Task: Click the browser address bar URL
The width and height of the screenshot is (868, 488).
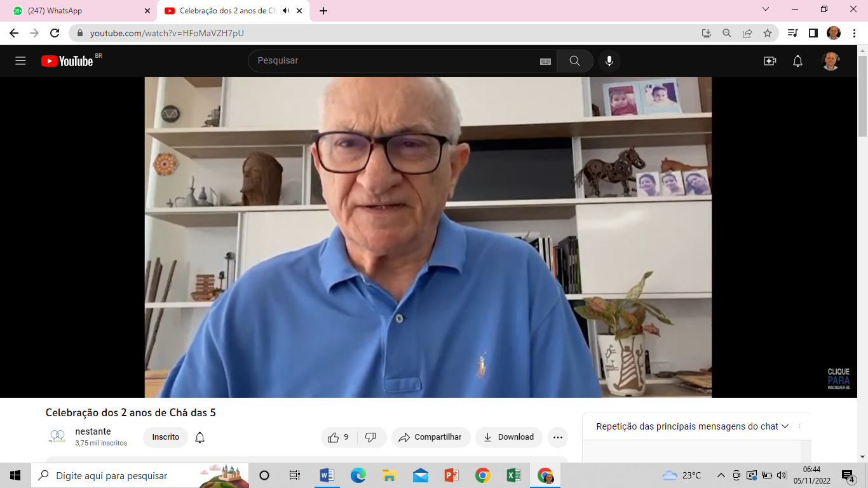Action: click(x=166, y=33)
